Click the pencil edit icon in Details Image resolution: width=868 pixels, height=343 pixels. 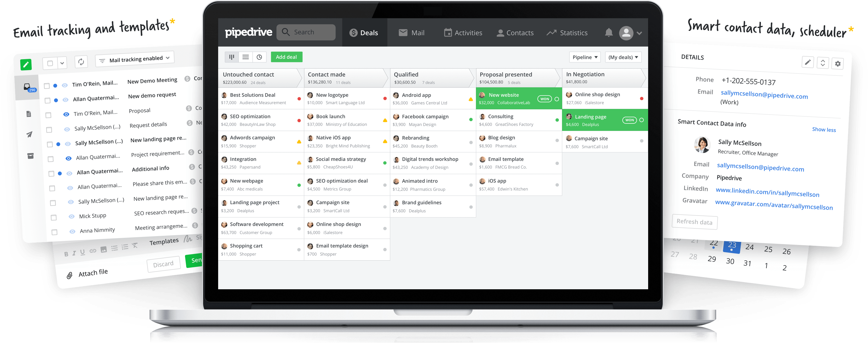point(807,62)
